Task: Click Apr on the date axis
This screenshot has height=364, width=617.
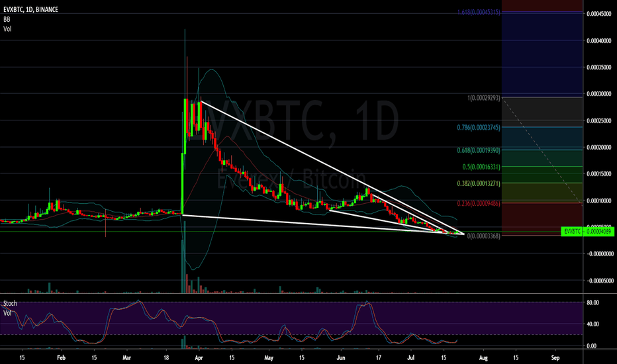Action: click(199, 357)
